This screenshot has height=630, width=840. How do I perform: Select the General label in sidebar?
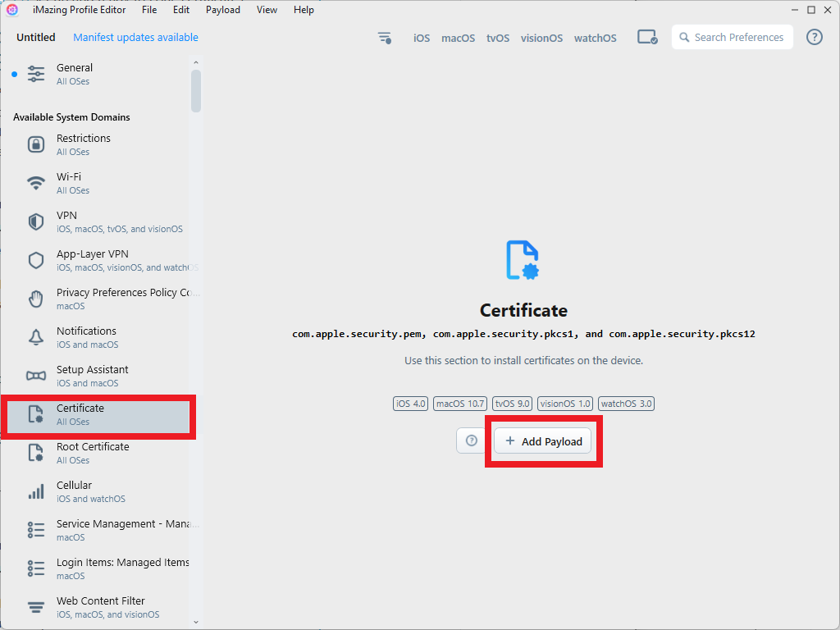coord(75,67)
